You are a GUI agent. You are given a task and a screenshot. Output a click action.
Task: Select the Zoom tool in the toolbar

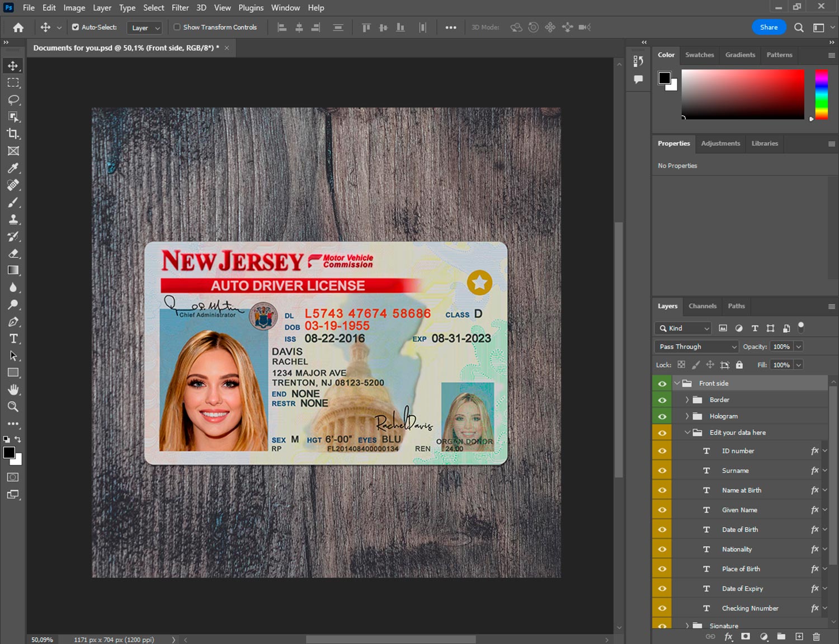[13, 407]
